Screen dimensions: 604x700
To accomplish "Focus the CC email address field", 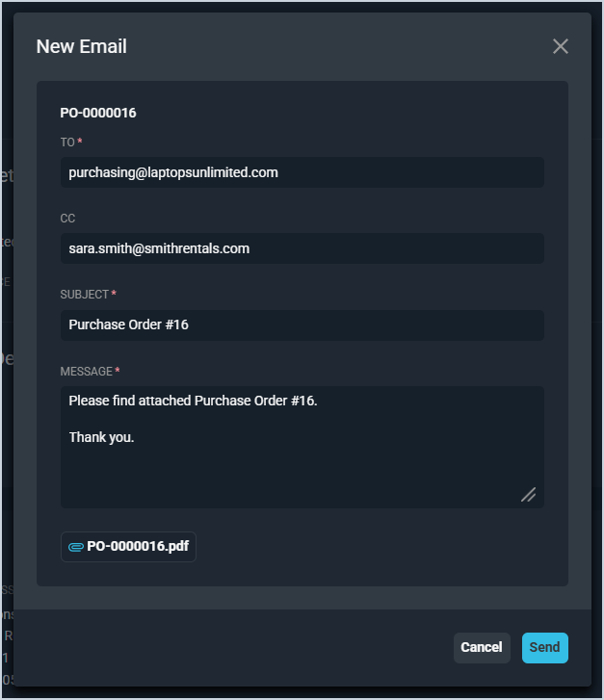I will point(302,248).
